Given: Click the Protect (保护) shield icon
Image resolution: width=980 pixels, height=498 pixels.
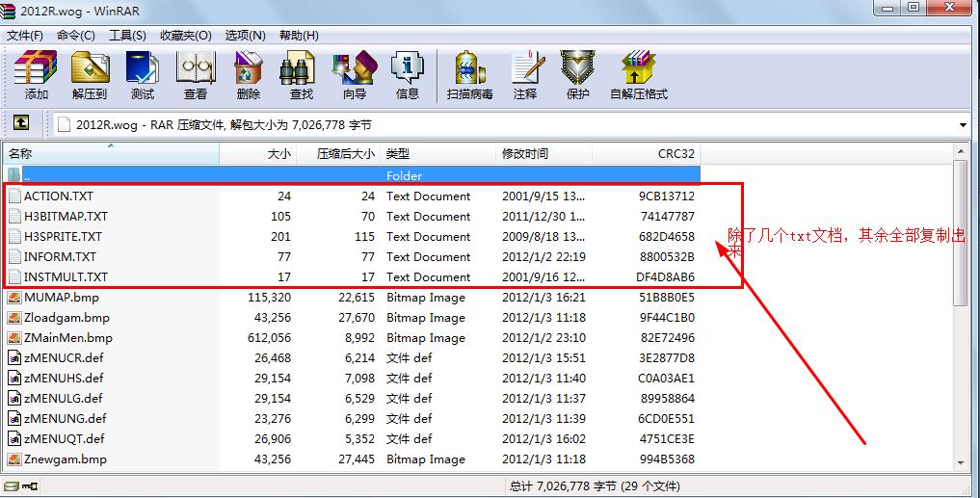Looking at the screenshot, I should (x=577, y=68).
